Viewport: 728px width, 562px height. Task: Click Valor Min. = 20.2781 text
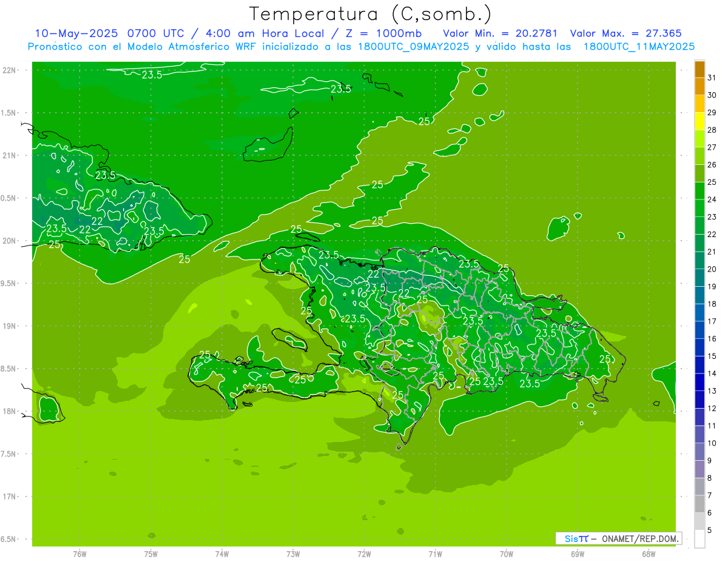pos(500,33)
